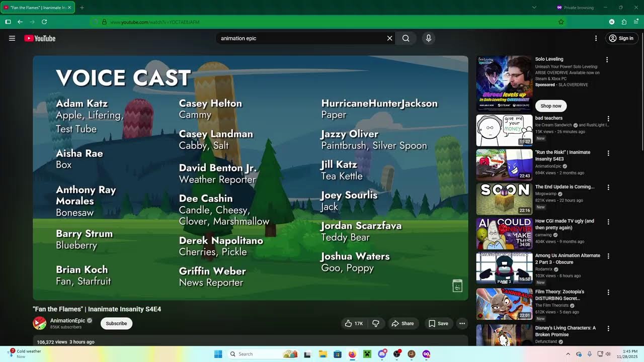Open Windows Start menu
The image size is (644, 362).
(218, 354)
